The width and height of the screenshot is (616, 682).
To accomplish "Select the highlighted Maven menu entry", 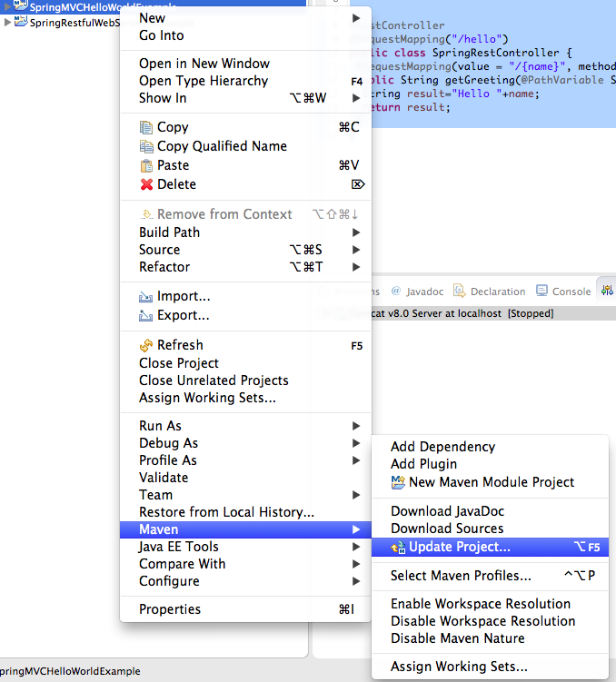I will point(245,529).
